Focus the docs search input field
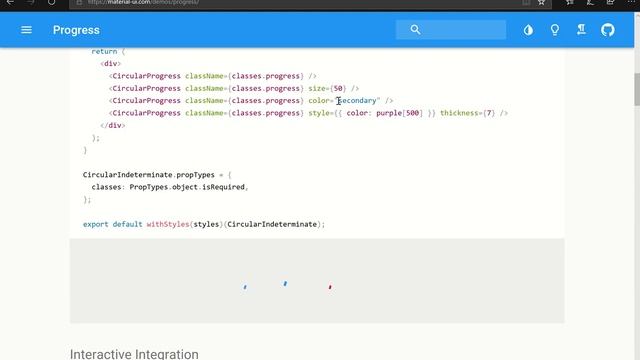 pos(451,29)
